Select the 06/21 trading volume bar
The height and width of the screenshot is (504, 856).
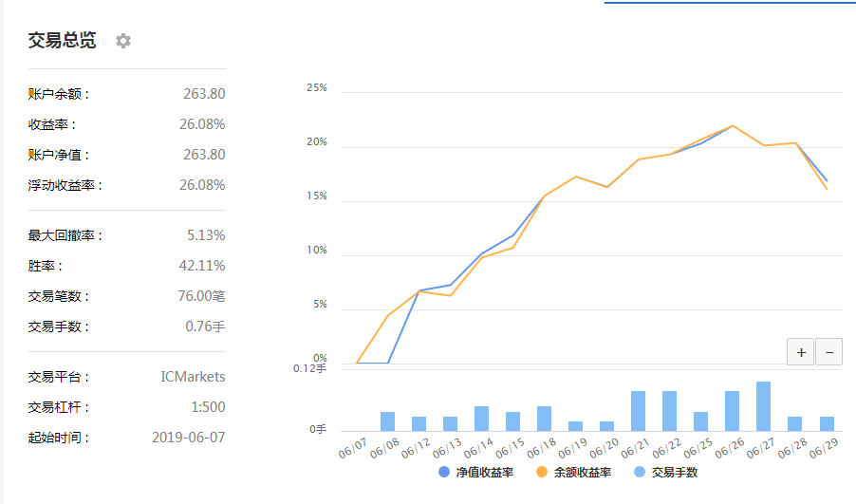638,411
